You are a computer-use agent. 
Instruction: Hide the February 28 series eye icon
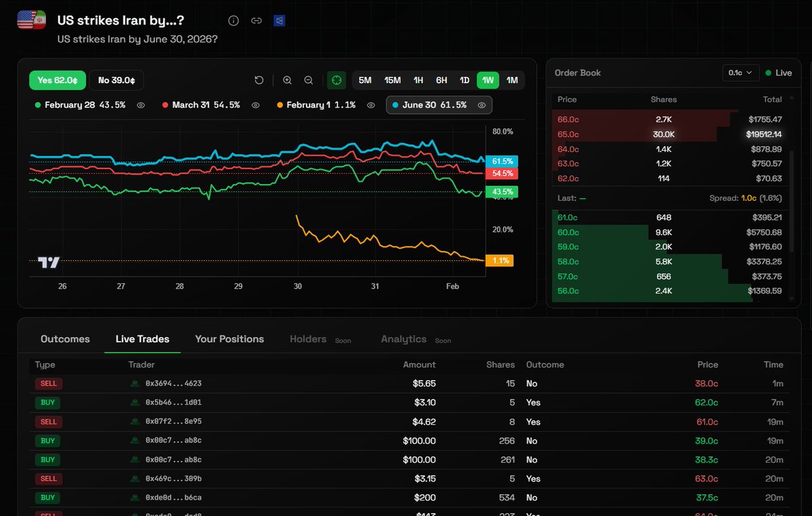pos(141,105)
